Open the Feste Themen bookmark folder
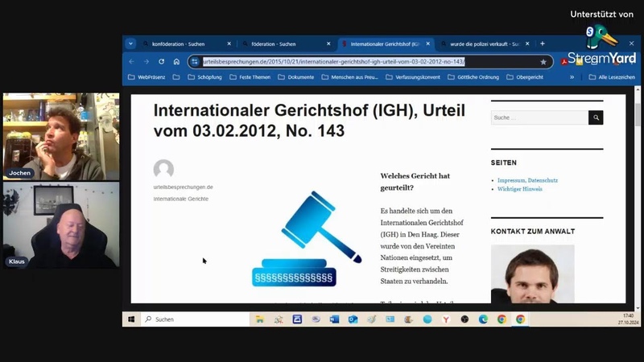This screenshot has width=644, height=362. (x=250, y=77)
